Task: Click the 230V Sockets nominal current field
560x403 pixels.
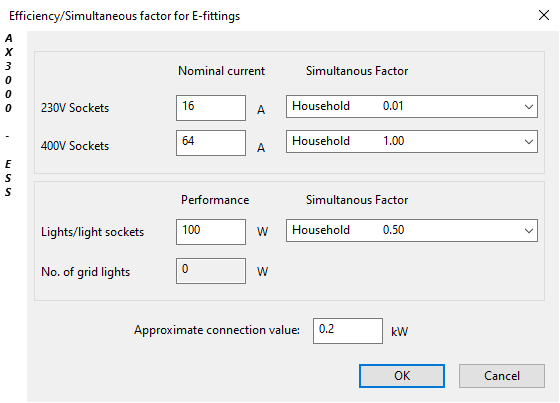Action: pos(211,108)
